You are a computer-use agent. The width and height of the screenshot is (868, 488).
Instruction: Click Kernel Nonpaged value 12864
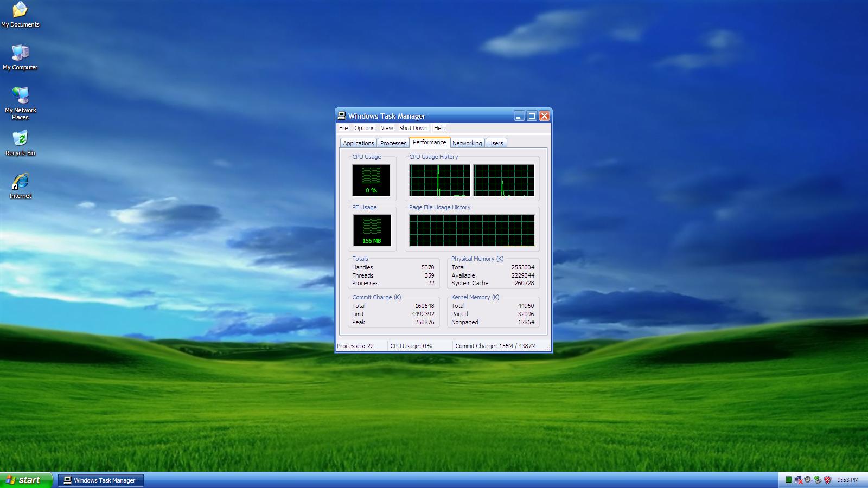tap(526, 322)
